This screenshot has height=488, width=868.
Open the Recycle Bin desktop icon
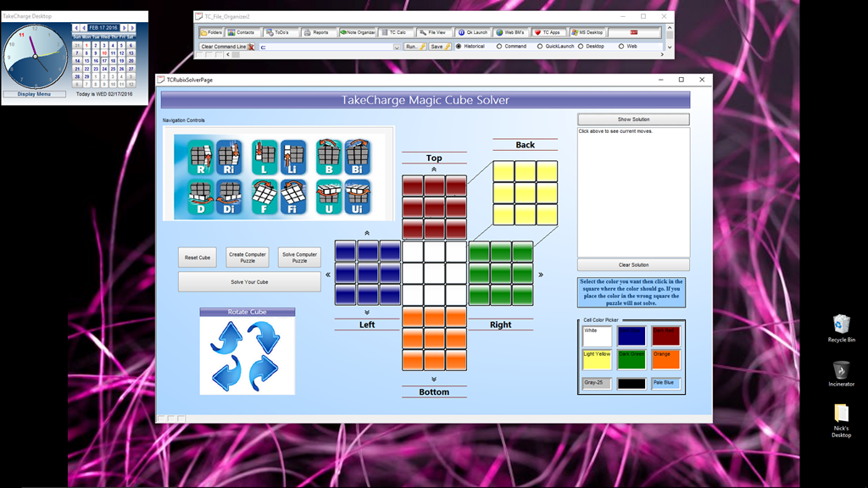point(841,328)
